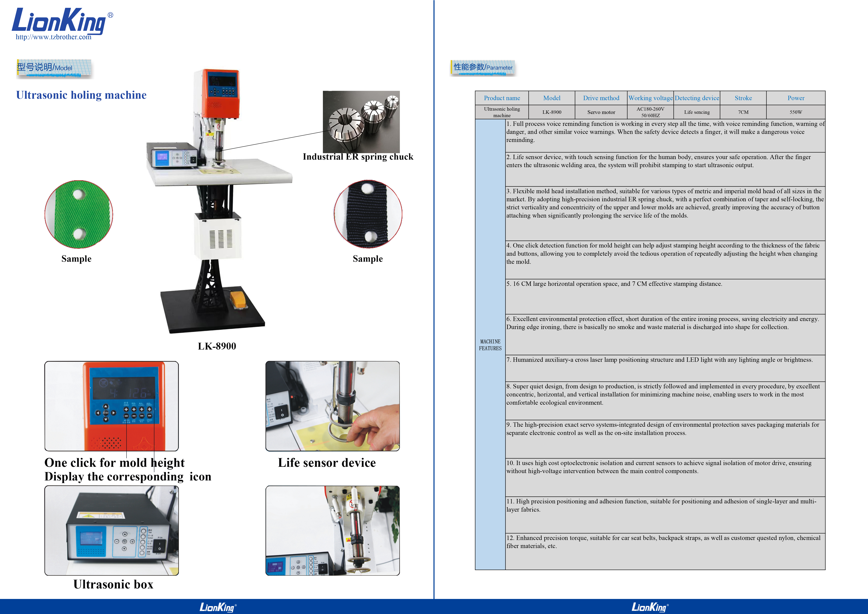Select the 'Industrial ER spring chuck' caption
This screenshot has width=868, height=614.
click(x=358, y=157)
